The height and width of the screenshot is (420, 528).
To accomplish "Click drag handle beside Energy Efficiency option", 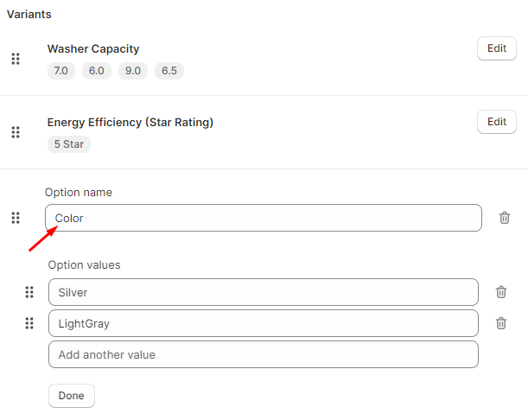I will 16,132.
